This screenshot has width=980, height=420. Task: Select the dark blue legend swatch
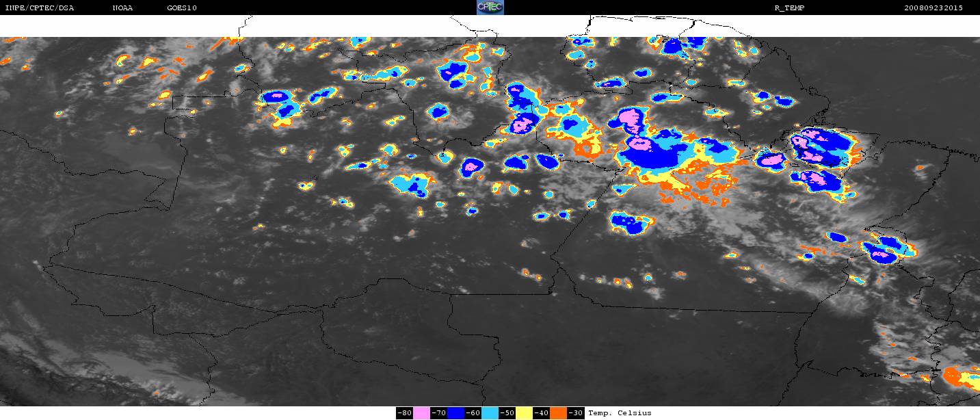point(455,413)
